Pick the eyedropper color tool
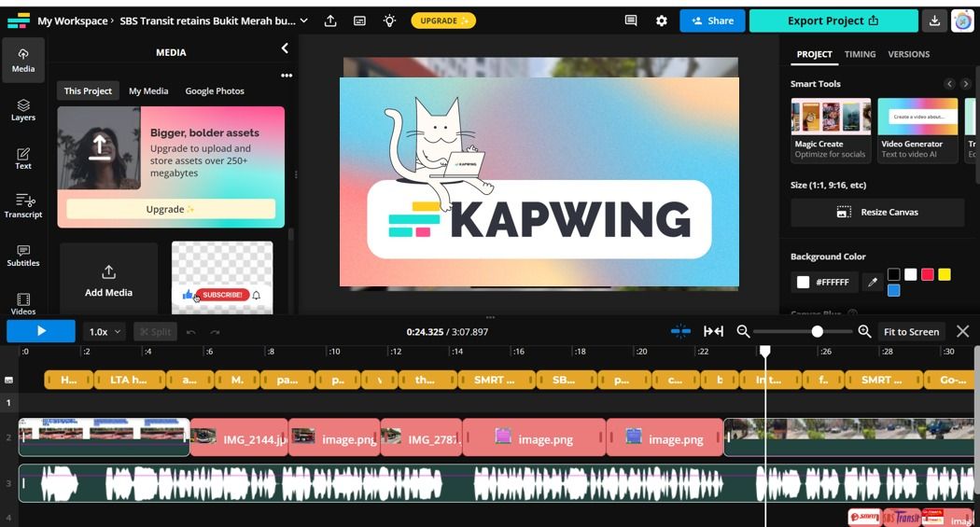 click(x=873, y=283)
